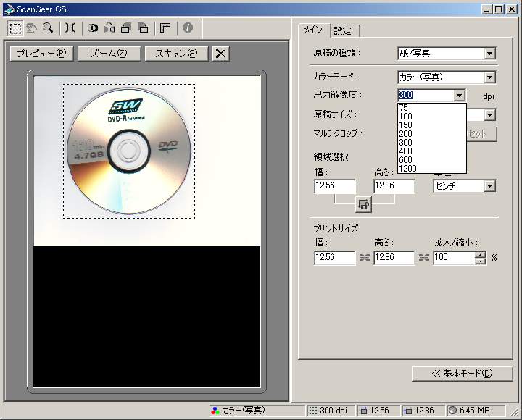
Task: Click the height-scale link icon
Action: pos(424,257)
